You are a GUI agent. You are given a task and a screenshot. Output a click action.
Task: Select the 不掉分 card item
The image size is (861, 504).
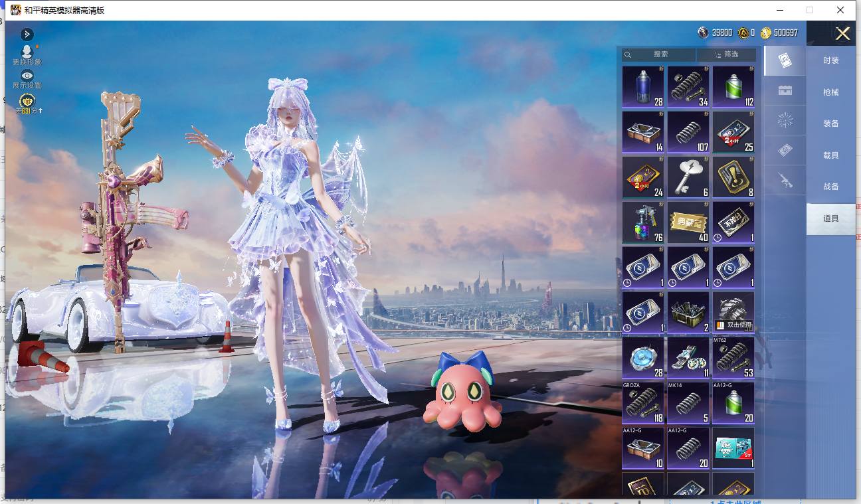[x=733, y=222]
